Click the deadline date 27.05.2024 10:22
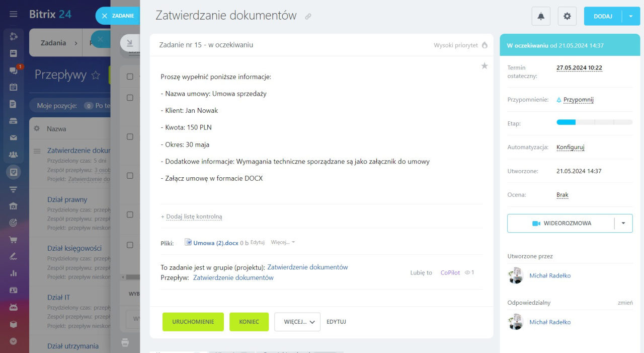 (579, 68)
